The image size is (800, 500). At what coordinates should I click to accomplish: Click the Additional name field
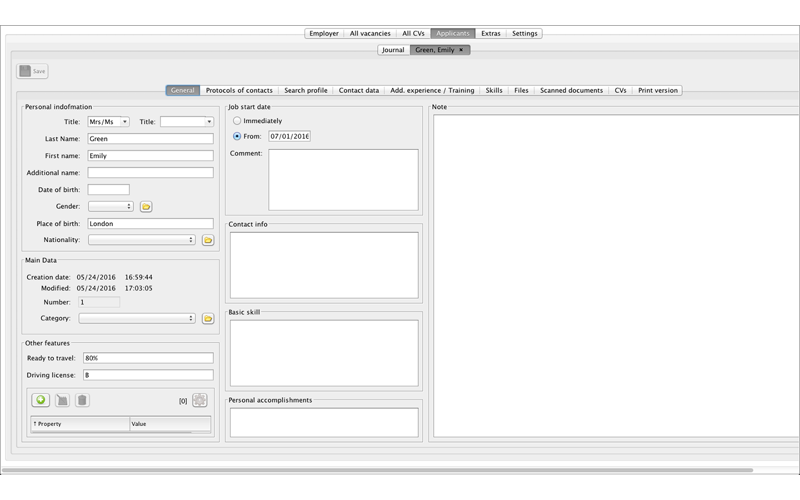(x=151, y=172)
